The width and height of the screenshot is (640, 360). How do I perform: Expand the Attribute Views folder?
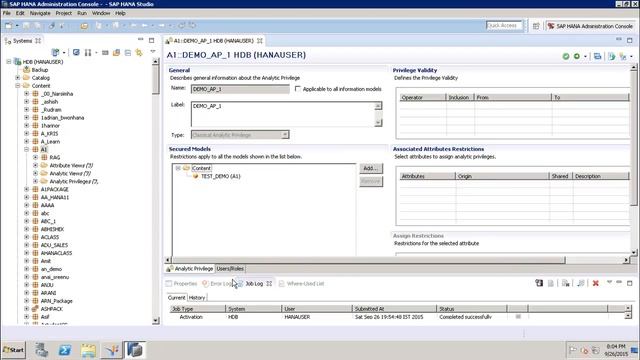[x=36, y=165]
